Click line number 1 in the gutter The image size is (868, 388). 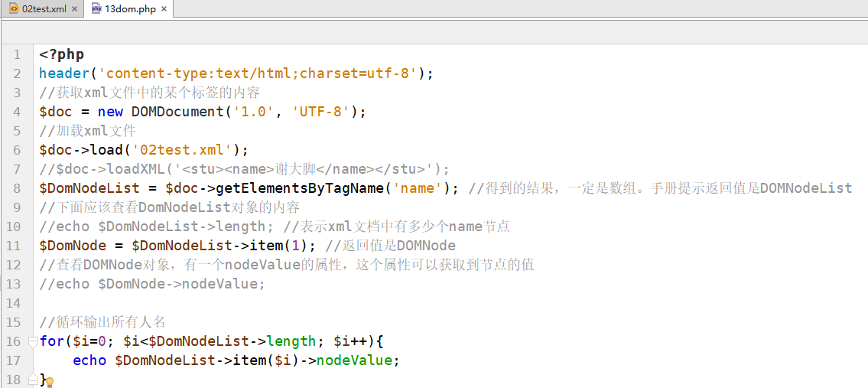(x=17, y=54)
